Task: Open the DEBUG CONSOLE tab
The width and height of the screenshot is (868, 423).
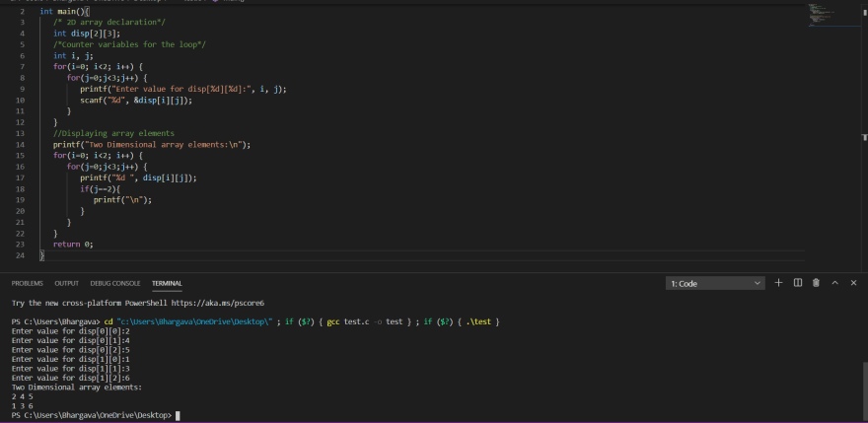Action: [115, 283]
